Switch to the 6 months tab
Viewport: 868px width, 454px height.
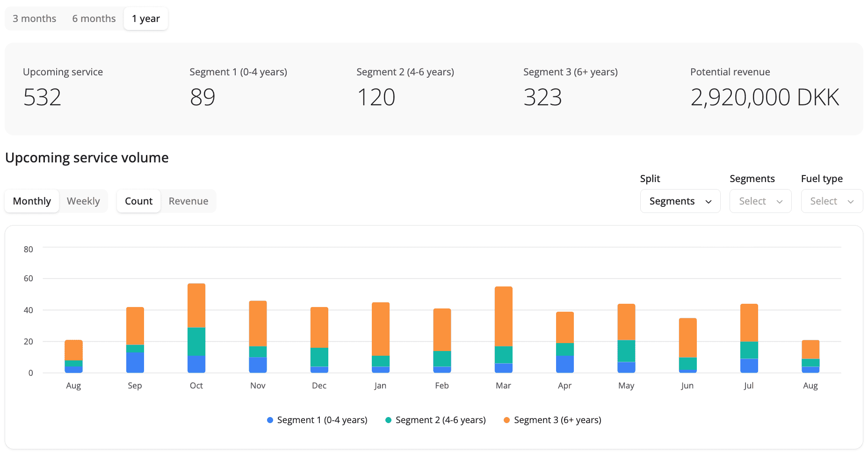click(94, 19)
